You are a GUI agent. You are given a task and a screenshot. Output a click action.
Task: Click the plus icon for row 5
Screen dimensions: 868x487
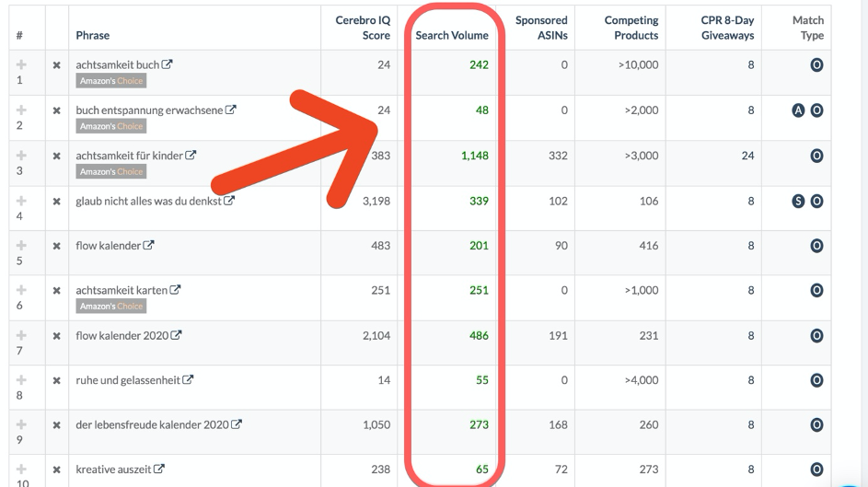(x=21, y=245)
